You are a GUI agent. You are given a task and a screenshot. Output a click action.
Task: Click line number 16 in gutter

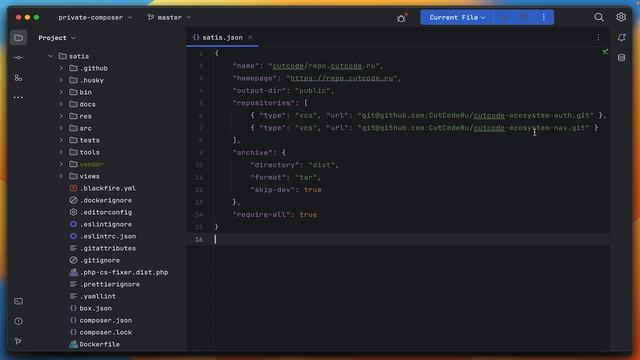point(199,239)
